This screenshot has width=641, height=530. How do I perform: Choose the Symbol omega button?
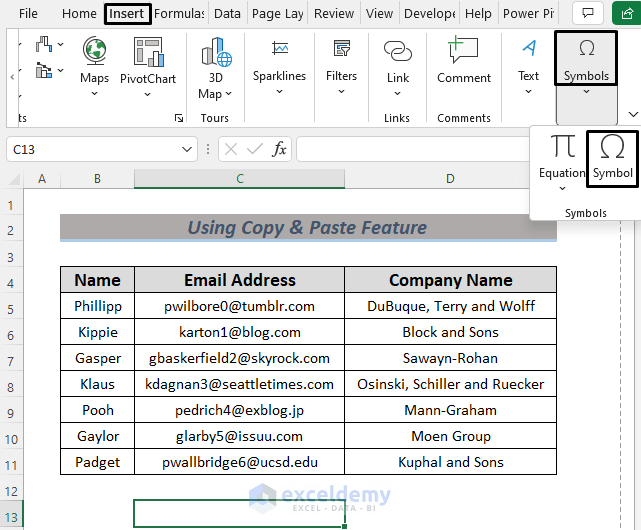612,158
